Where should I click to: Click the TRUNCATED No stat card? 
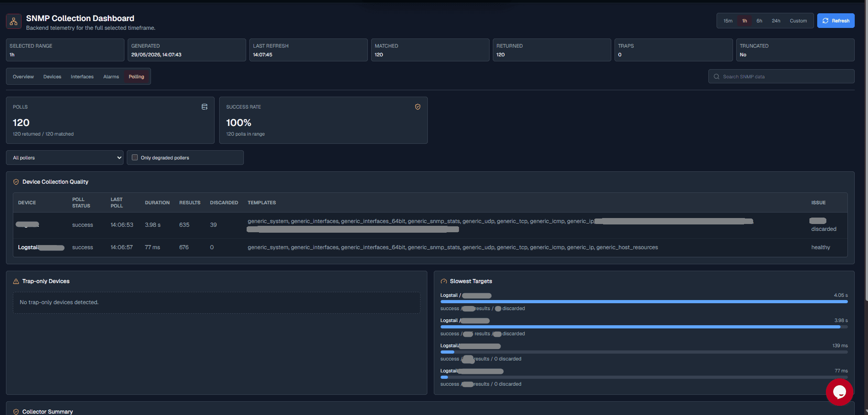coord(795,50)
